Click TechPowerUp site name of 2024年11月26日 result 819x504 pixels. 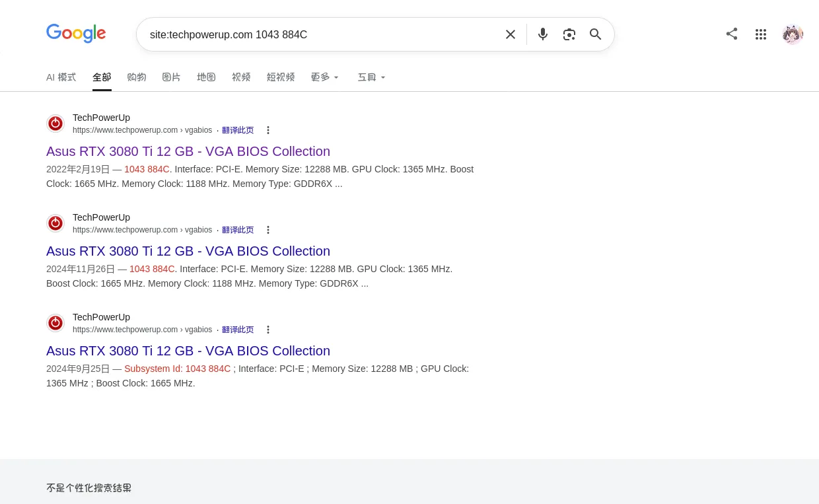click(x=101, y=217)
